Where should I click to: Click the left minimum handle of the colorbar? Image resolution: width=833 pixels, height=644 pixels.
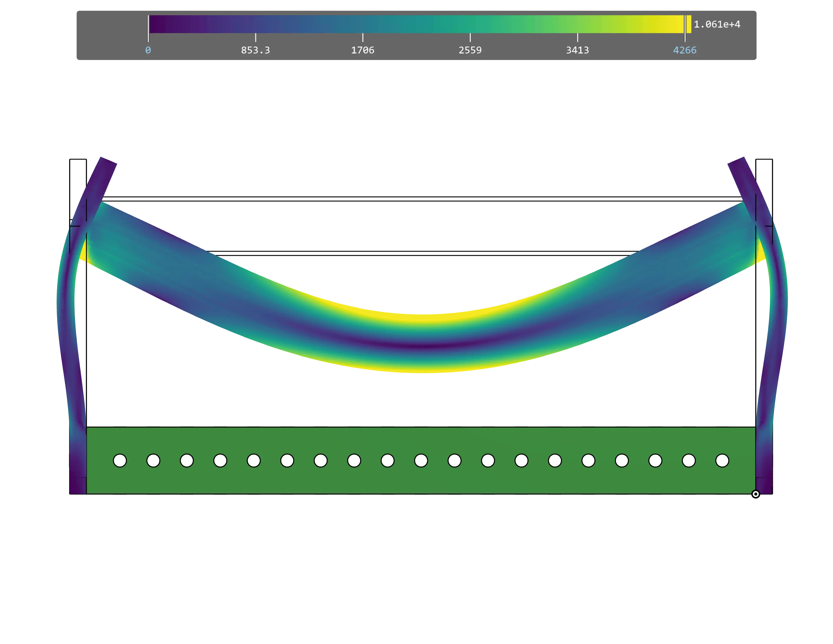pyautogui.click(x=148, y=28)
